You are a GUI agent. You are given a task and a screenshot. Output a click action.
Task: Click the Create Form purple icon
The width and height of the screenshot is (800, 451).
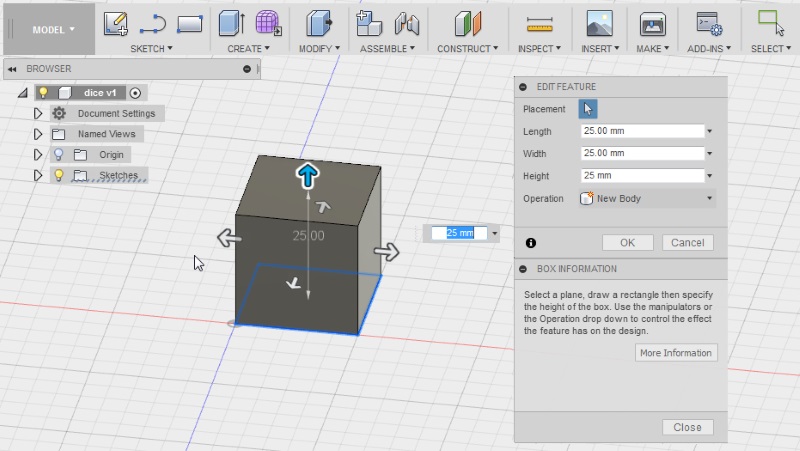pyautogui.click(x=268, y=23)
